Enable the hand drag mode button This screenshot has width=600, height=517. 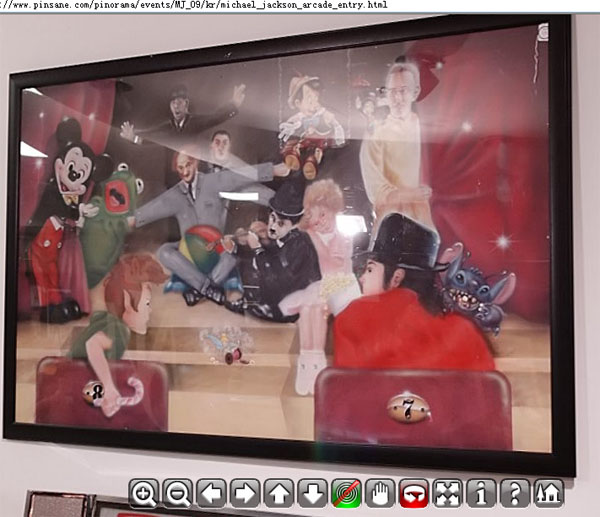[380, 493]
